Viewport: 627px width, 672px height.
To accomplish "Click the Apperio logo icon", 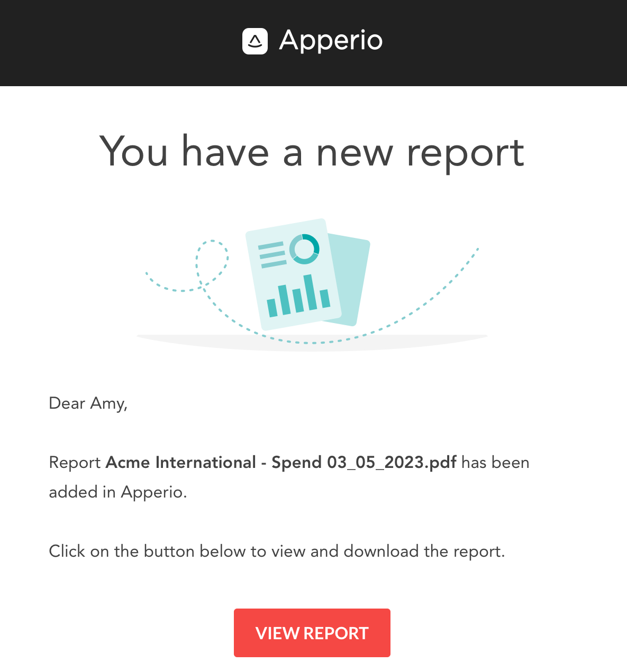I will pos(255,41).
